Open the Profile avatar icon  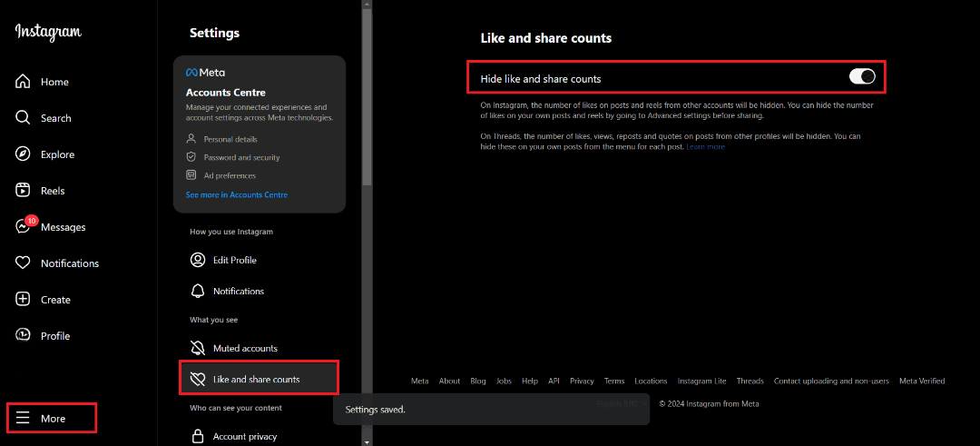click(x=23, y=336)
